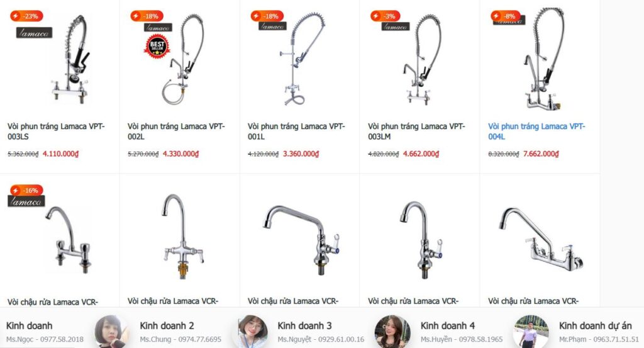Click Mr.Phạm's avatar for Kinh doanh dự án
This screenshot has width=644, height=348.
(531, 332)
